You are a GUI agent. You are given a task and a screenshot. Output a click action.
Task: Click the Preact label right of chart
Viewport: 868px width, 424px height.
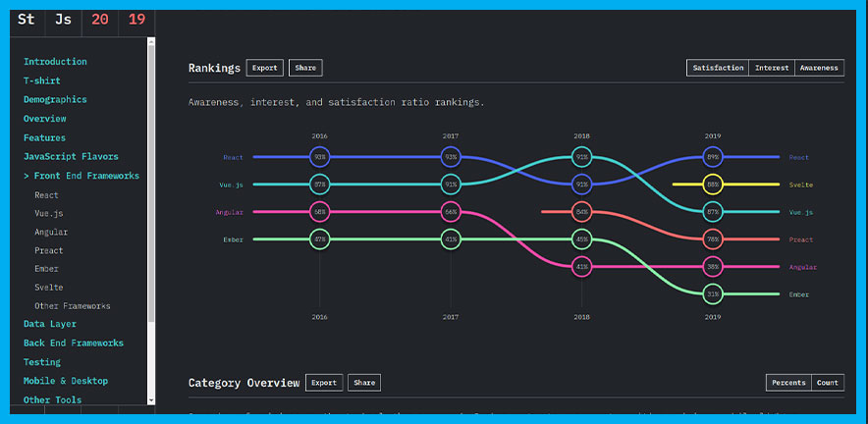coord(801,239)
